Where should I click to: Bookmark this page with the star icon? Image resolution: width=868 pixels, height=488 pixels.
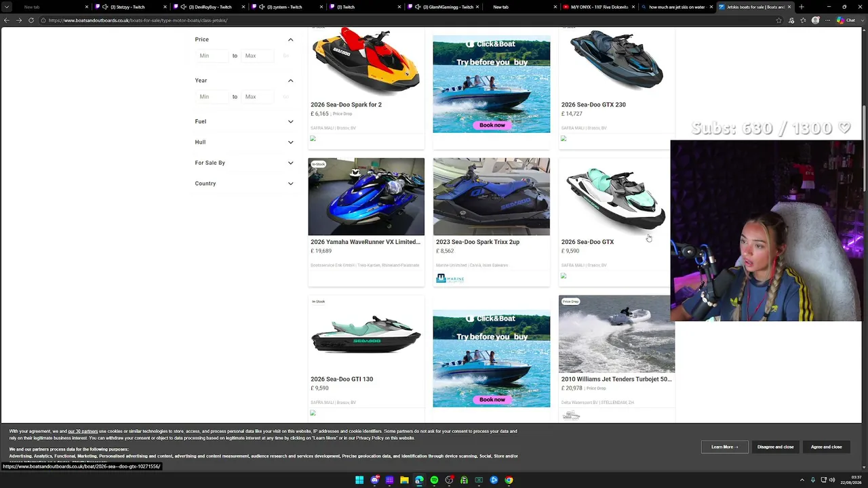click(x=779, y=20)
